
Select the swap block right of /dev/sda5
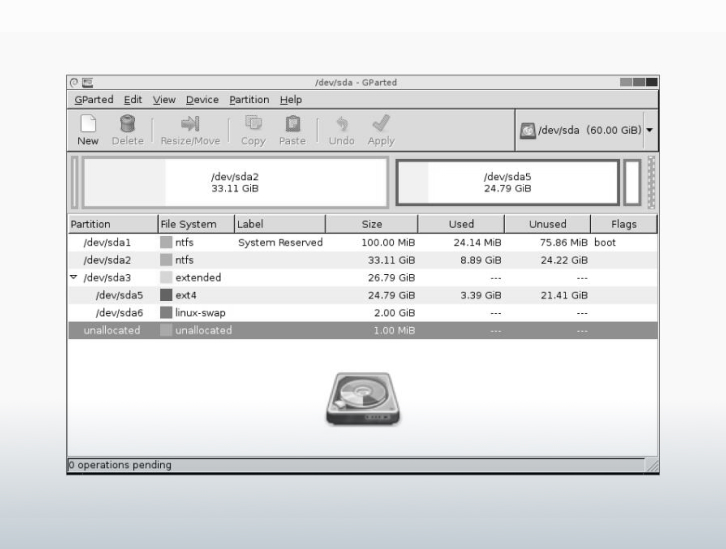point(632,182)
